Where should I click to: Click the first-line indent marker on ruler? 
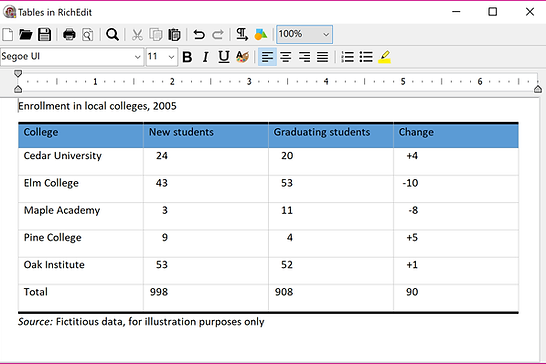pos(18,73)
